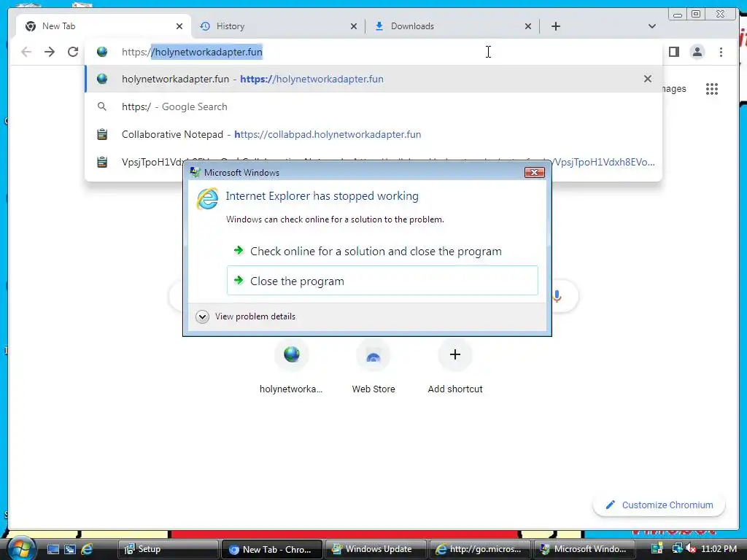The width and height of the screenshot is (747, 560).
Task: Switch to the Setup taskbar button
Action: (168, 549)
